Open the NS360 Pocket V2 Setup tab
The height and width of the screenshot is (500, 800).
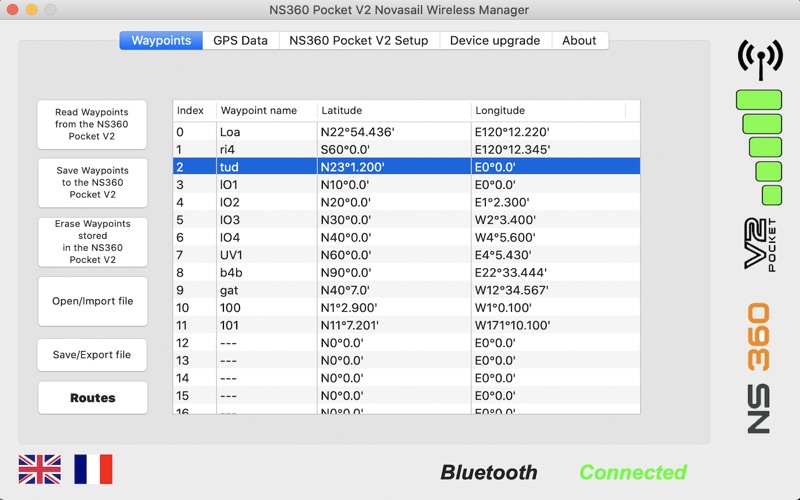(x=359, y=40)
